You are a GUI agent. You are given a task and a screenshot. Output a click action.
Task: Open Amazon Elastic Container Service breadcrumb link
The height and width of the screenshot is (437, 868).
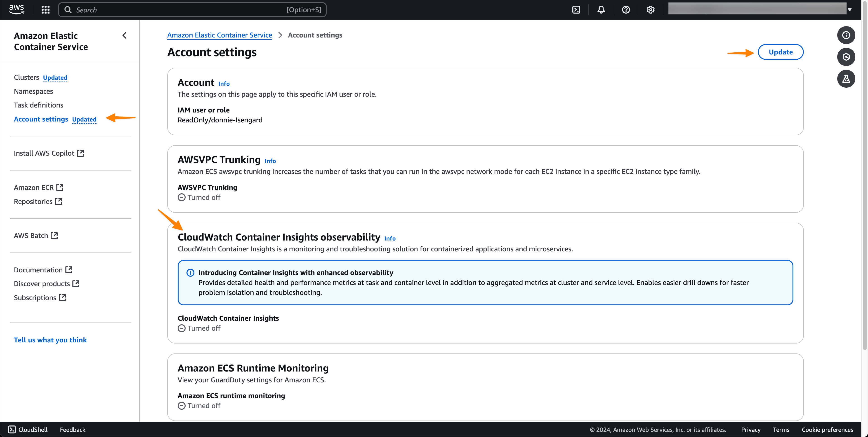219,35
